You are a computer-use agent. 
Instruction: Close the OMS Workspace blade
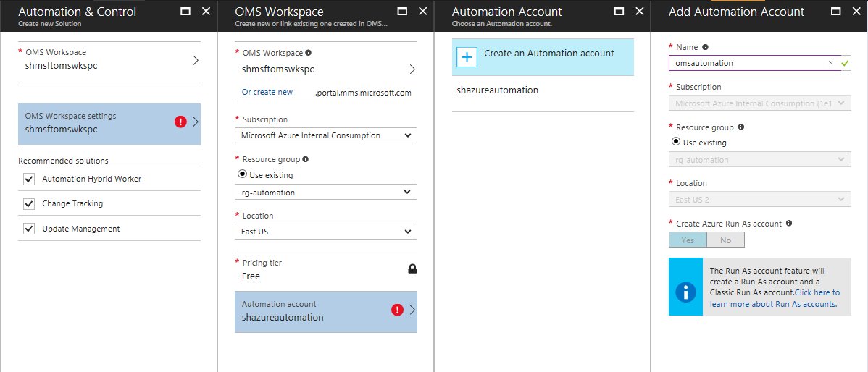click(x=423, y=11)
